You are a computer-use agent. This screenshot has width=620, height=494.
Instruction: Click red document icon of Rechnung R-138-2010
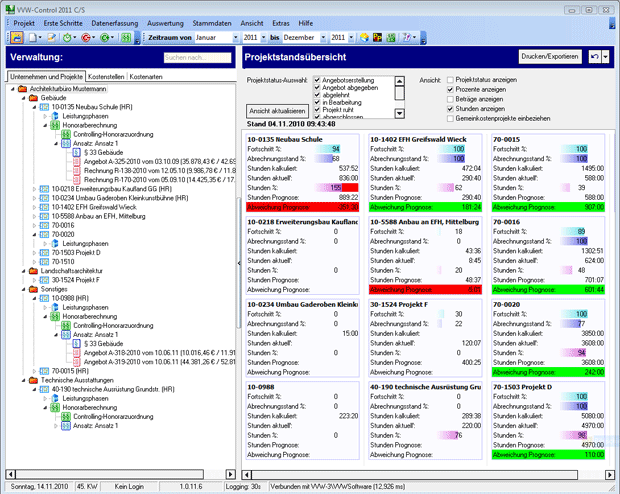click(77, 171)
